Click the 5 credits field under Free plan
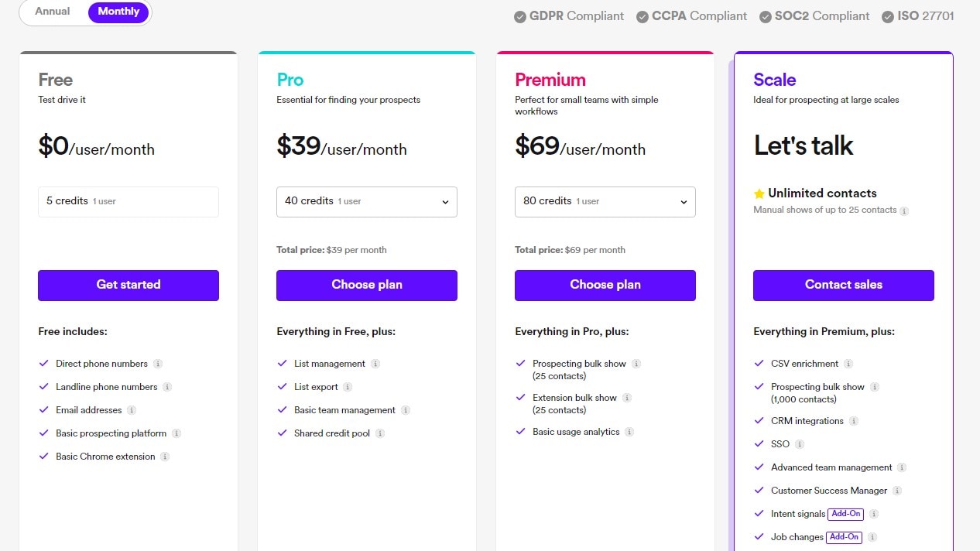 (128, 201)
